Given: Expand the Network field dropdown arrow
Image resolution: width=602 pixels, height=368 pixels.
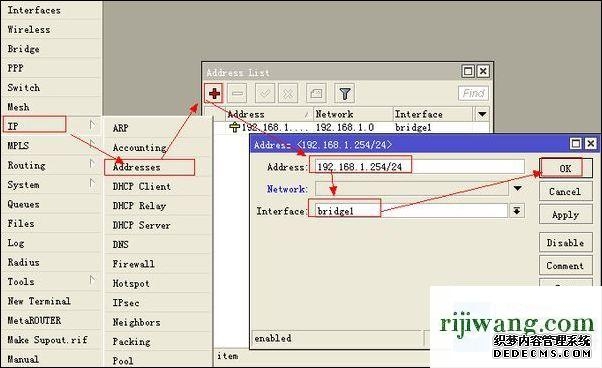Looking at the screenshot, I should click(518, 188).
